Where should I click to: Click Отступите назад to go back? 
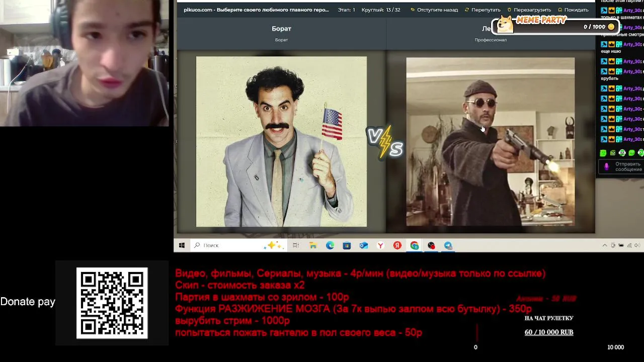point(434,10)
